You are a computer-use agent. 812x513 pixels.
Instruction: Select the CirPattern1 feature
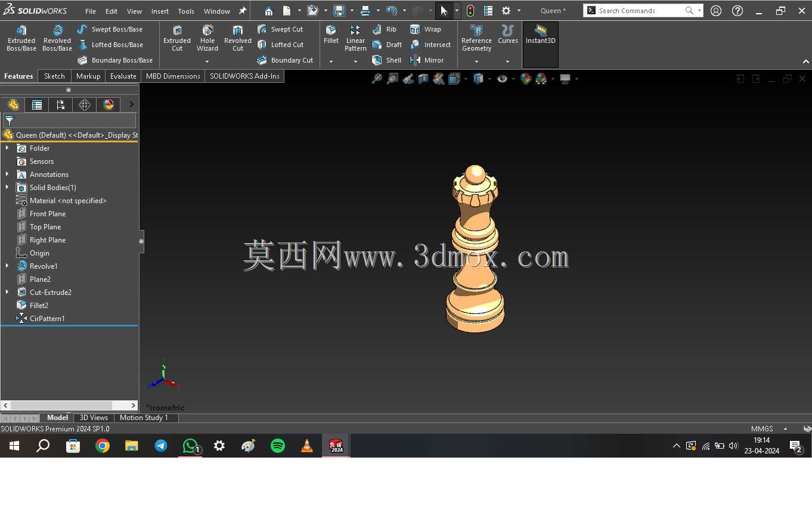[47, 318]
